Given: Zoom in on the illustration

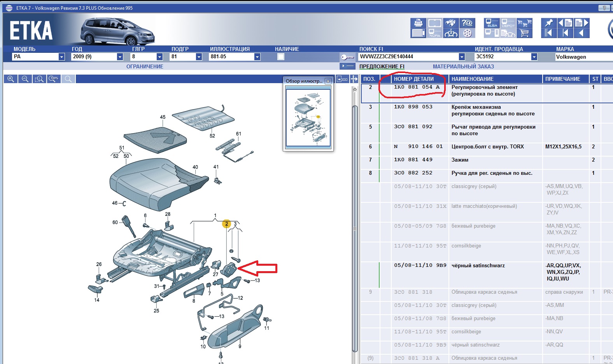Looking at the screenshot, I should coord(11,79).
